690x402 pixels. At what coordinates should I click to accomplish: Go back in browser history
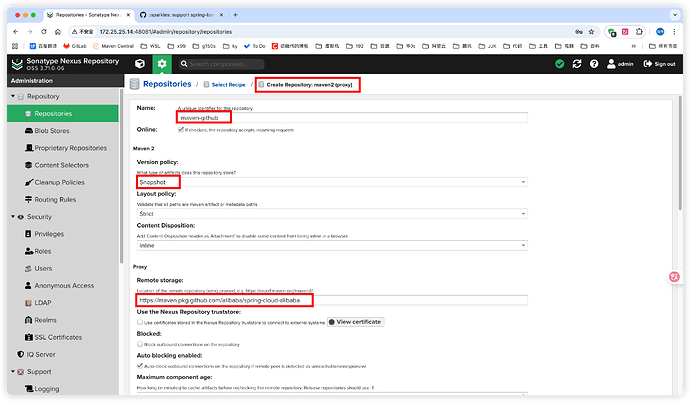(16, 31)
